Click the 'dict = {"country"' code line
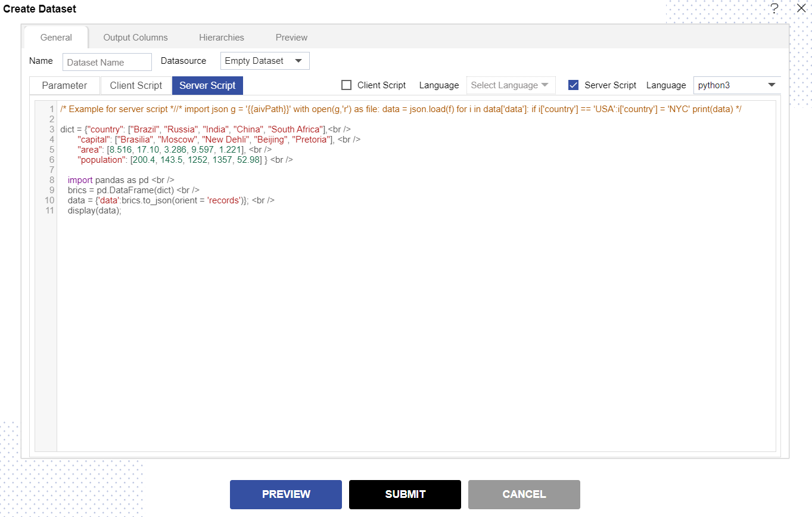Screen dimensions: 812x517 (x=206, y=129)
